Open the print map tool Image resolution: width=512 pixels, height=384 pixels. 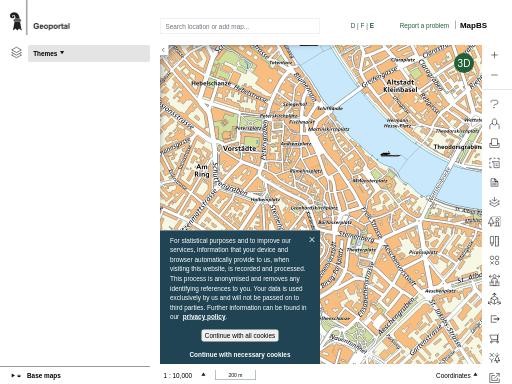click(494, 143)
